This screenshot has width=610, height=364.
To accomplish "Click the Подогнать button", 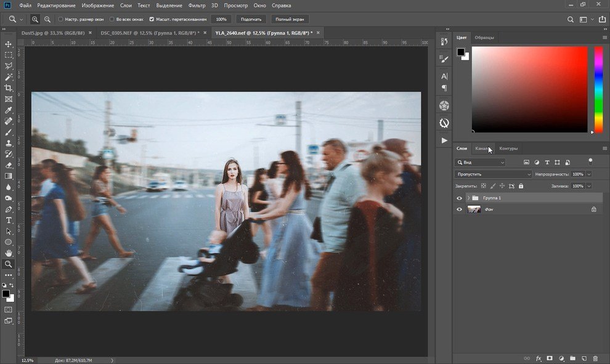I will pos(251,19).
